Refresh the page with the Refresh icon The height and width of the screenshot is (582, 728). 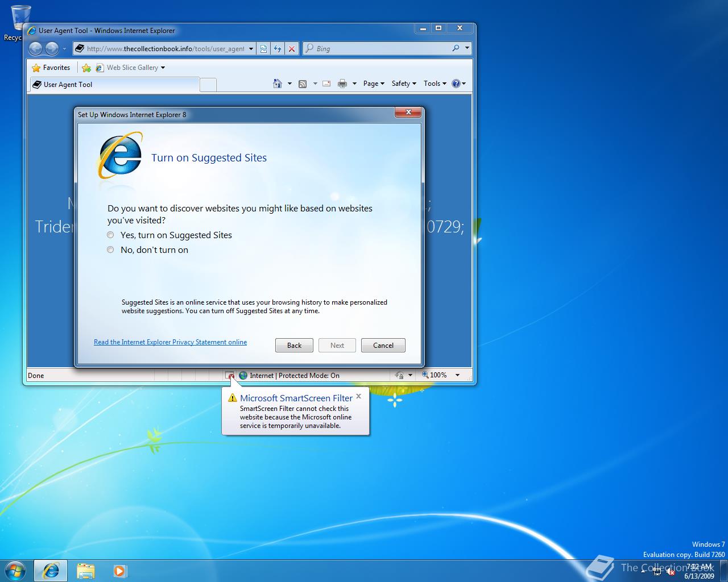click(278, 49)
